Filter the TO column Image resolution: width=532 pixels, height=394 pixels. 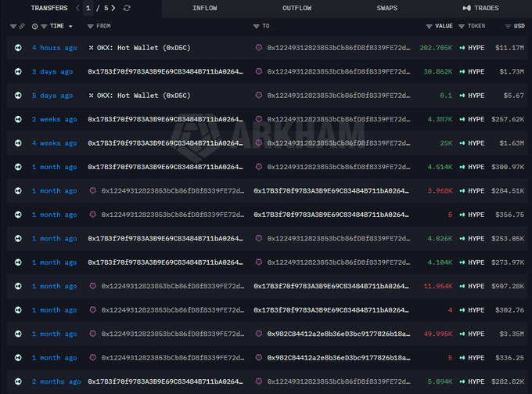[256, 26]
